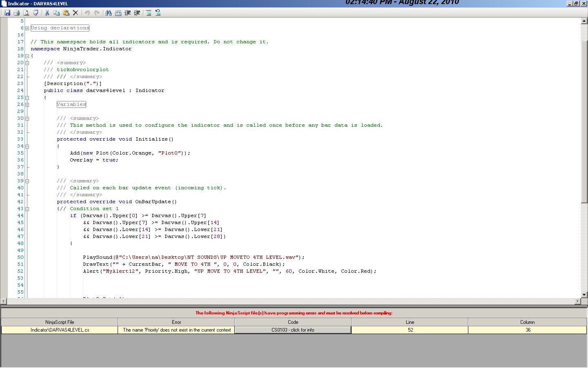Collapse the class body at line 25
This screenshot has height=368, width=588.
[x=27, y=98]
